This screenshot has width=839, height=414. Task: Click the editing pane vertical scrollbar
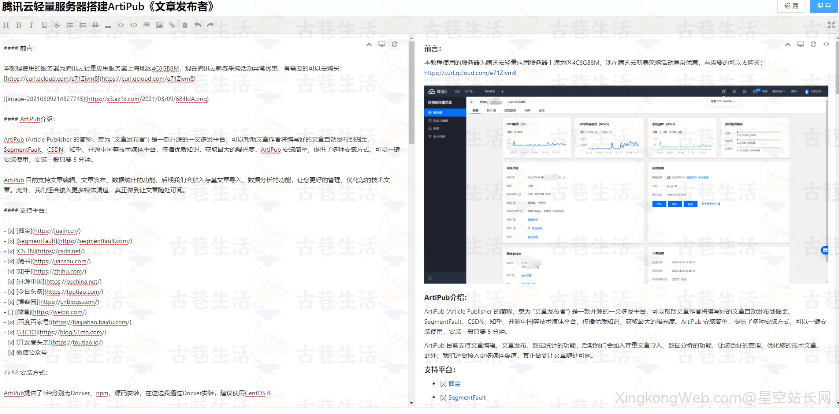coord(411,91)
